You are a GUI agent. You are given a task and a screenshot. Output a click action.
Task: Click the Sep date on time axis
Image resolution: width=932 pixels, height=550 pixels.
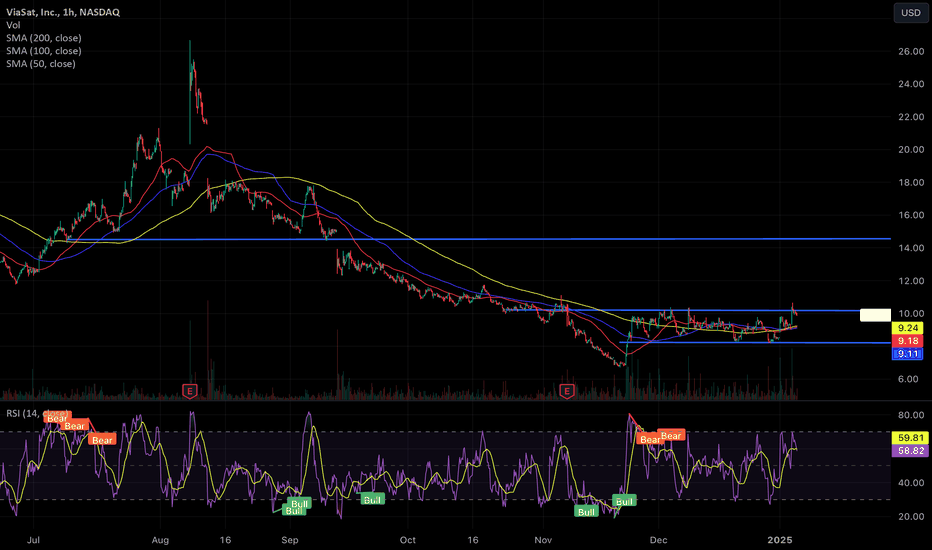coord(289,540)
